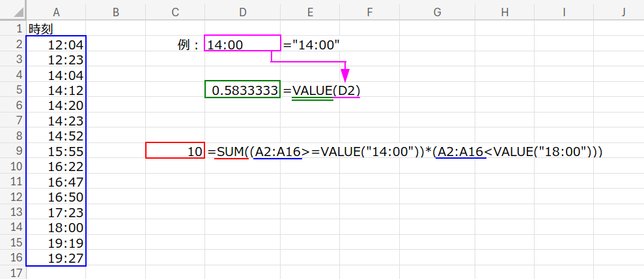644x279 pixels.
Task: Click cell A16 showing 19:27
Action: point(56,258)
